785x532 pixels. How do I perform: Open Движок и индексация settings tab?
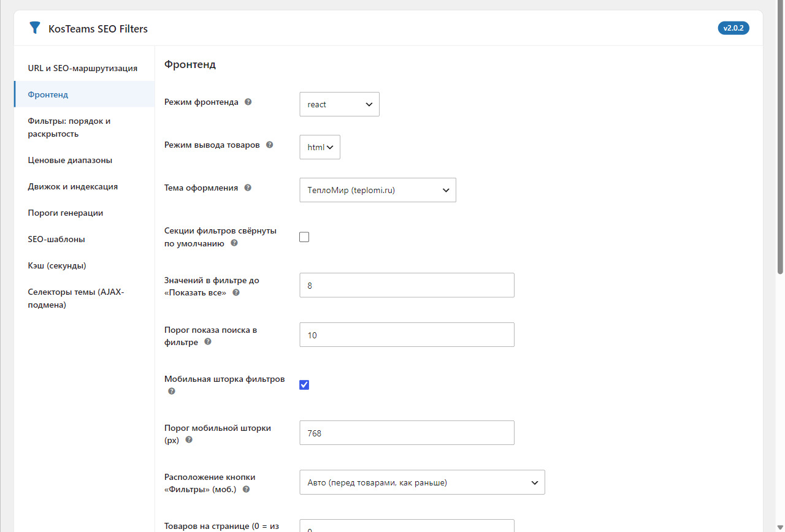[85, 186]
